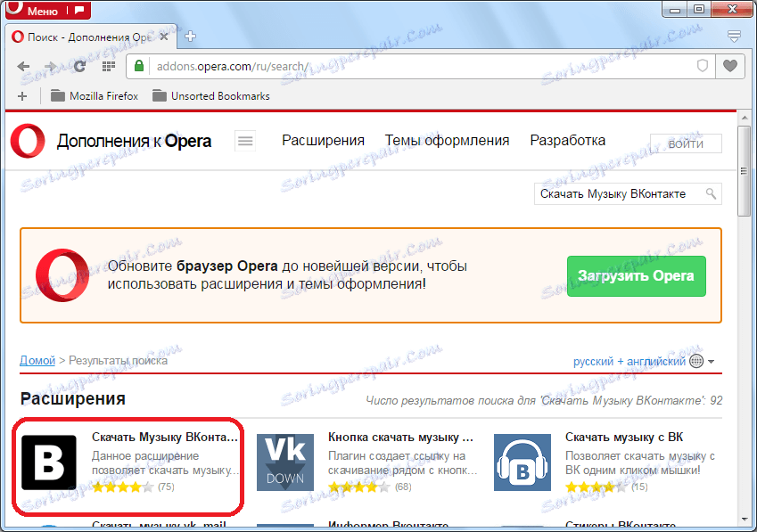Screen dimensions: 757x532
Task: Click the green Загрузить Opera button
Action: coord(636,276)
